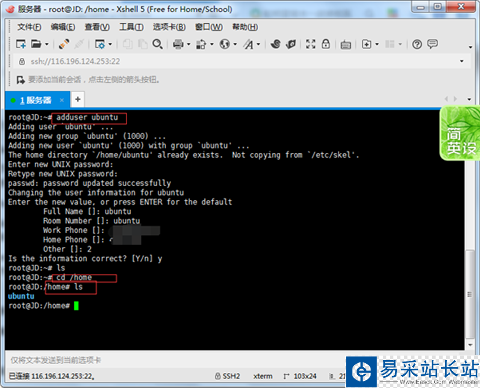Expand the Font dropdown arrow
This screenshot has width=480, height=388.
pos(258,44)
